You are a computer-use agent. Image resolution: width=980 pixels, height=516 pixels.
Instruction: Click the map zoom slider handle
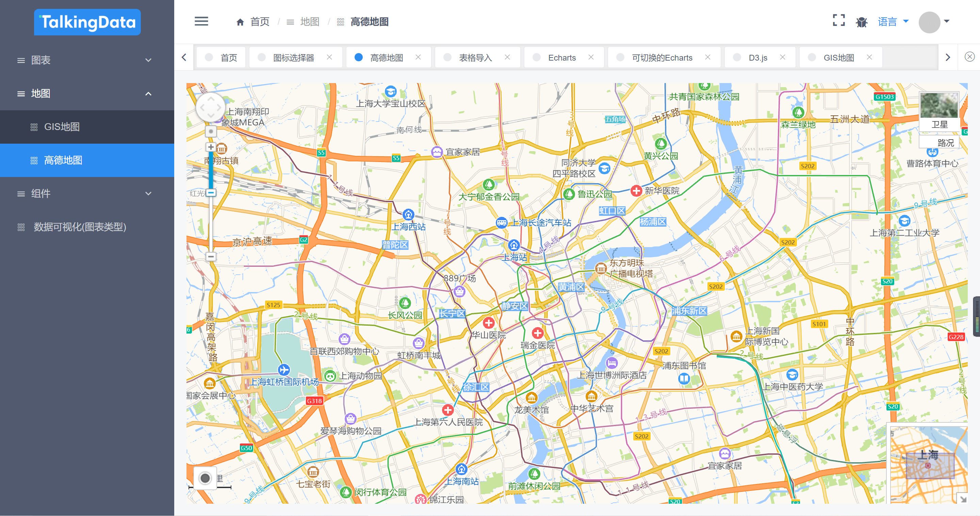click(211, 193)
